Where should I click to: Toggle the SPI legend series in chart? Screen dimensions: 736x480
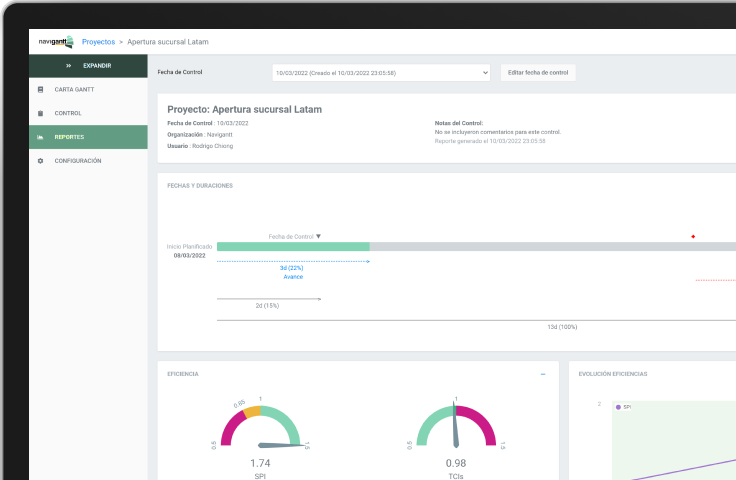tap(623, 407)
